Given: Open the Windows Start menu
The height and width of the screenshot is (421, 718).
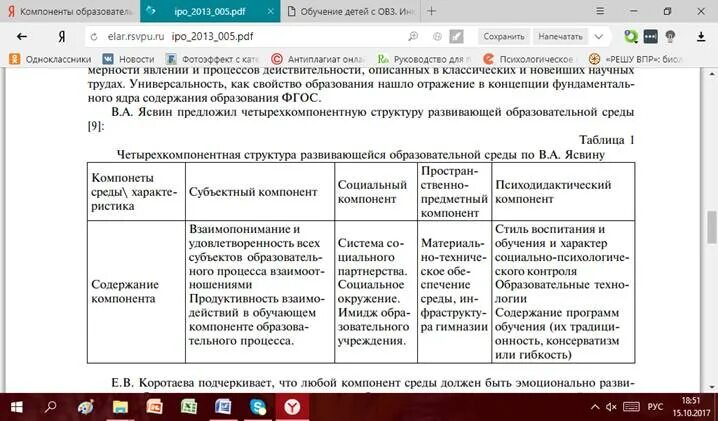Looking at the screenshot, I should pos(16,407).
